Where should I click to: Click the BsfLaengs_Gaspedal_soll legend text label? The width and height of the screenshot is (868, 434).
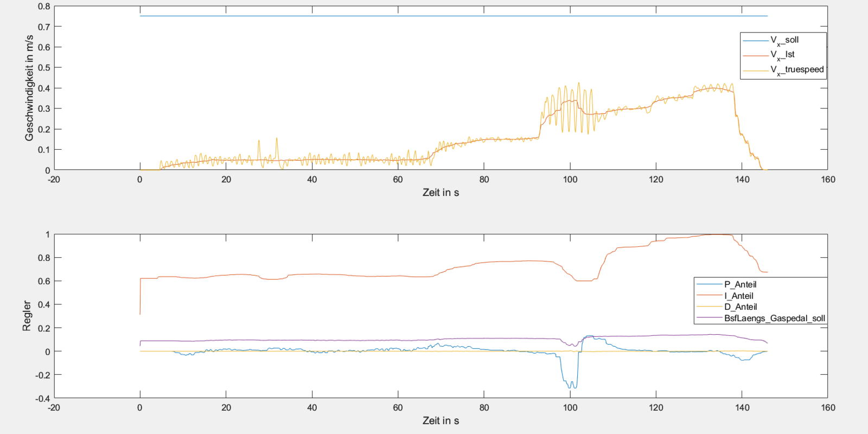tap(774, 318)
